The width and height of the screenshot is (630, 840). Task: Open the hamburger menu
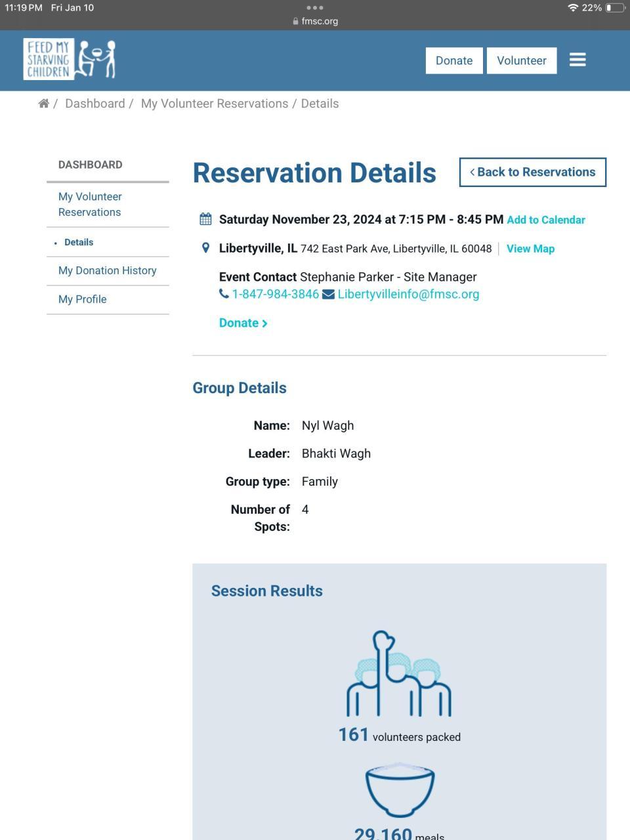click(x=577, y=60)
